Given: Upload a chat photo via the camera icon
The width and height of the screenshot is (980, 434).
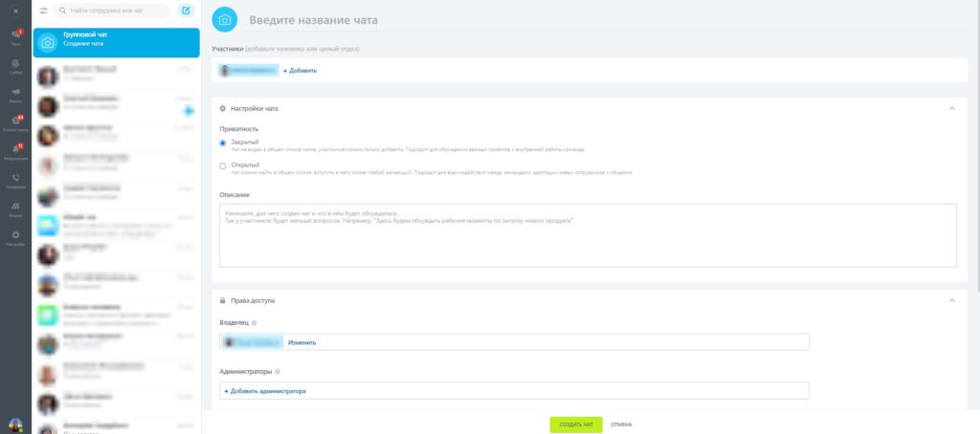Looking at the screenshot, I should [225, 20].
